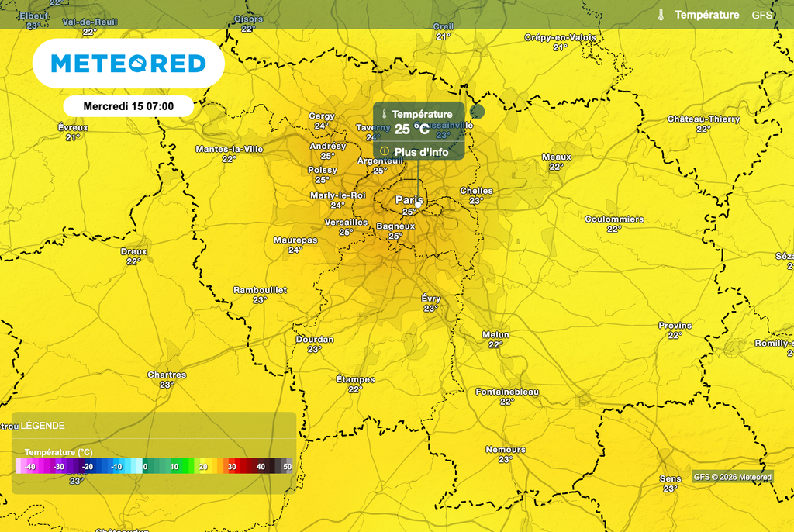Click the thermometer icon in top bar
The image size is (794, 532).
click(661, 15)
